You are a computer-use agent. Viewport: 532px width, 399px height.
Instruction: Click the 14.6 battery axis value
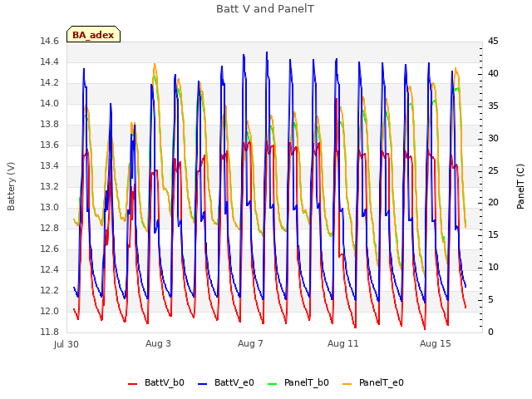pyautogui.click(x=50, y=42)
